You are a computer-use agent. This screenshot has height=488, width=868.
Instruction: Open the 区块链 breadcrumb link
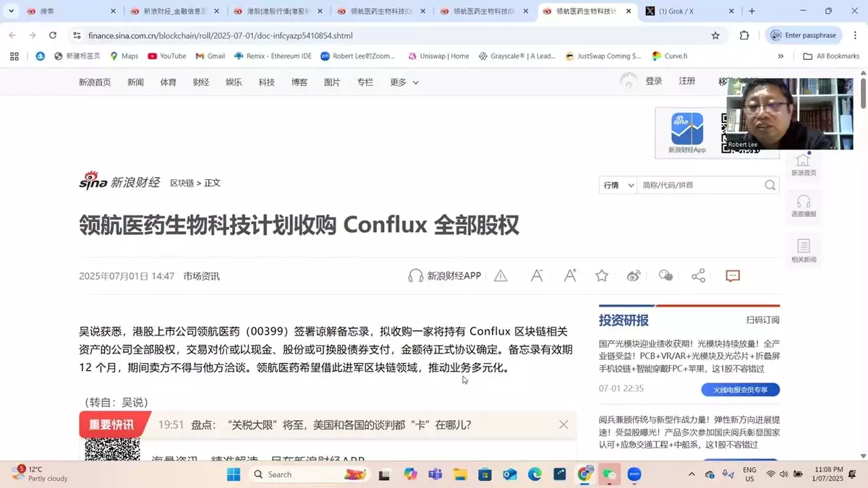[x=182, y=183]
